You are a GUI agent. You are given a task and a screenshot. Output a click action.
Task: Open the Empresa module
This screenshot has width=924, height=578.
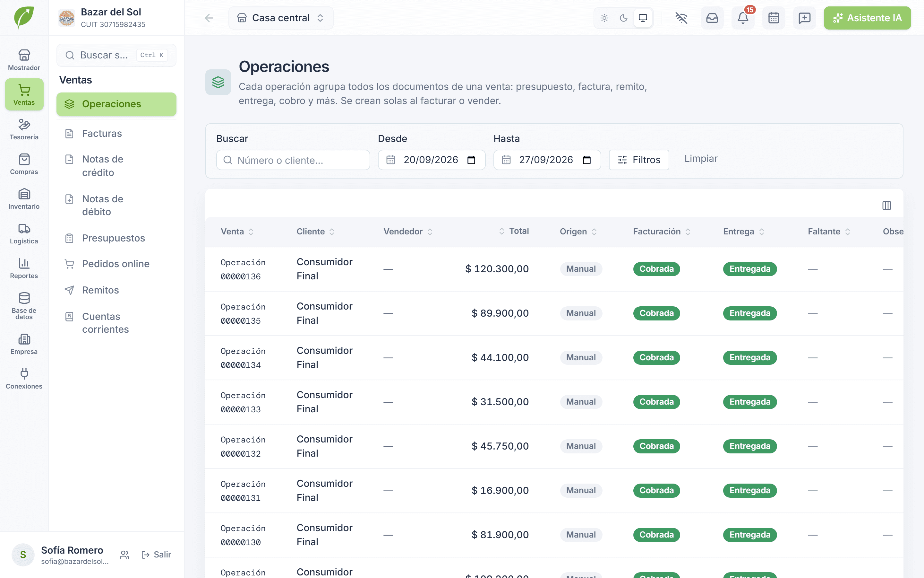point(24,344)
